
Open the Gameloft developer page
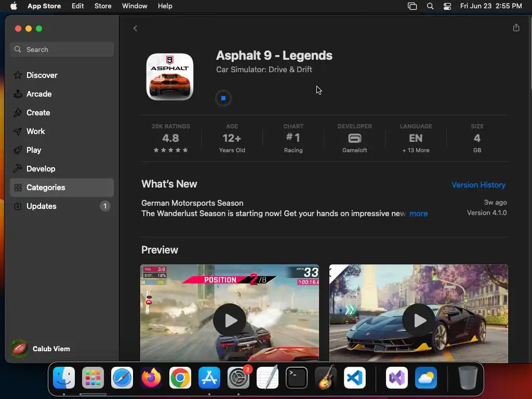[x=354, y=138]
